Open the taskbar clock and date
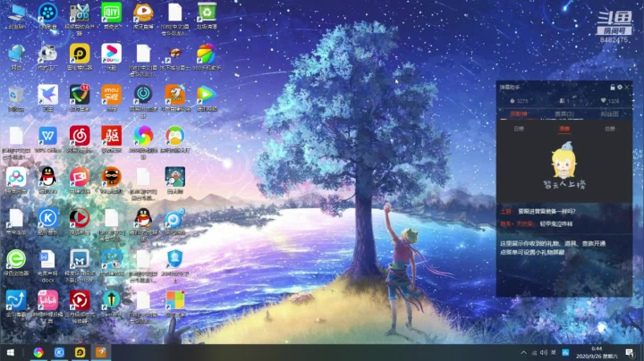Viewport: 644px width, 361px height. click(597, 352)
